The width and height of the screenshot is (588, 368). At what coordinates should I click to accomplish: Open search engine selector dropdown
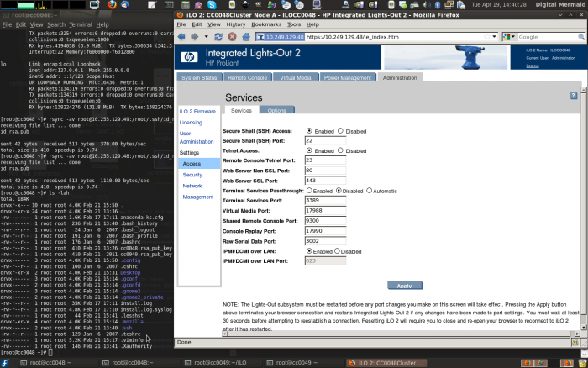point(513,37)
